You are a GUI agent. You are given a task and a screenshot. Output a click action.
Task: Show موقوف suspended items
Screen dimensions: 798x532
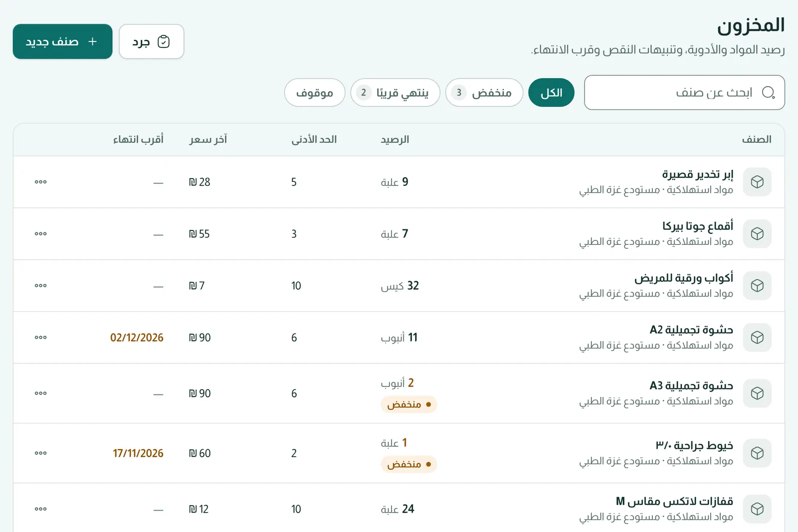(x=315, y=93)
